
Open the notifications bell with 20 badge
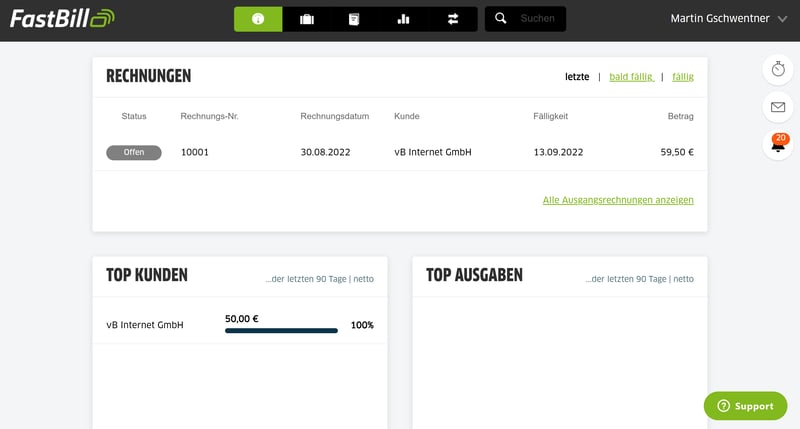click(778, 145)
